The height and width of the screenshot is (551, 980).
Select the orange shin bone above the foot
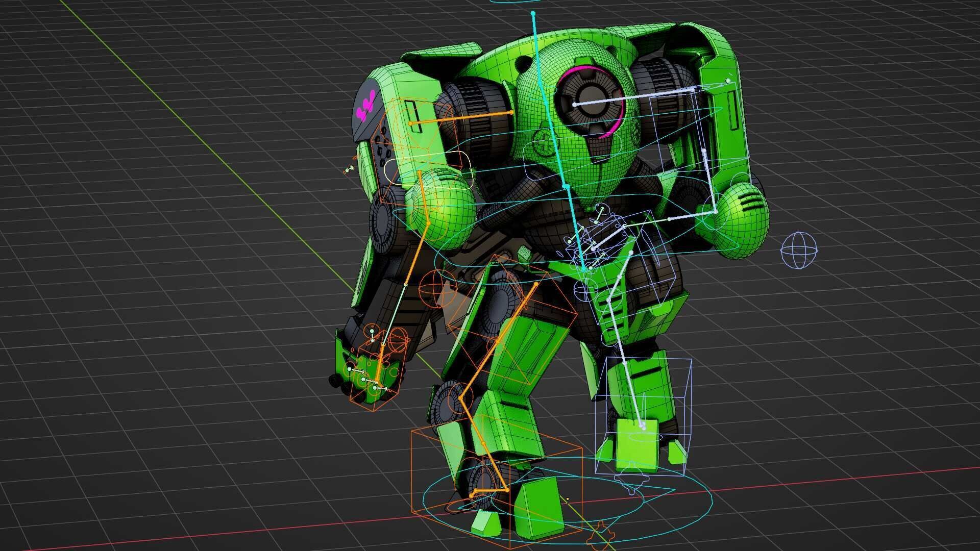pos(483,444)
